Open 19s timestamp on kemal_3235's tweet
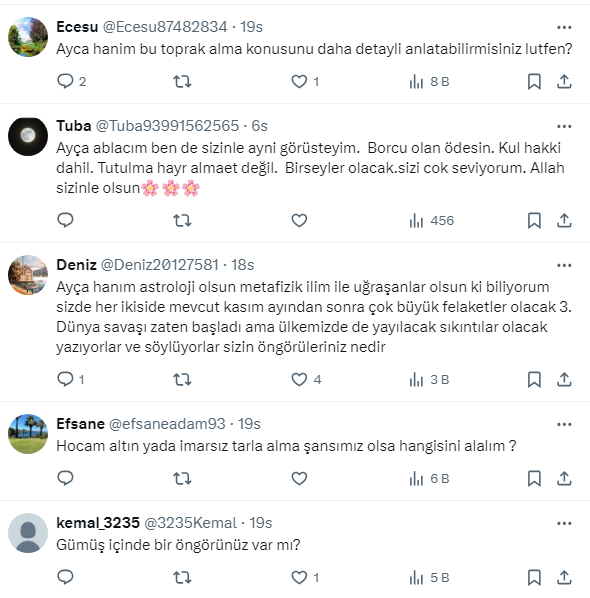This screenshot has height=598, width=590. coord(261,523)
